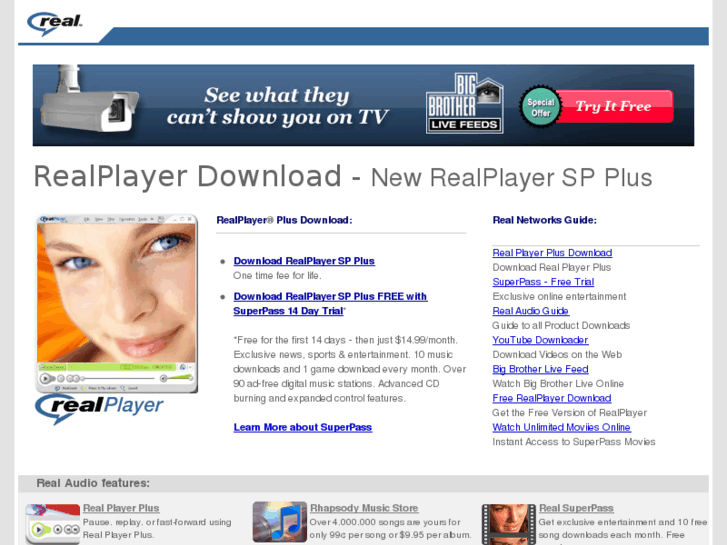Screen dimensions: 727x545
Task: Open SuperPass - Free Trial link
Action: 543,282
